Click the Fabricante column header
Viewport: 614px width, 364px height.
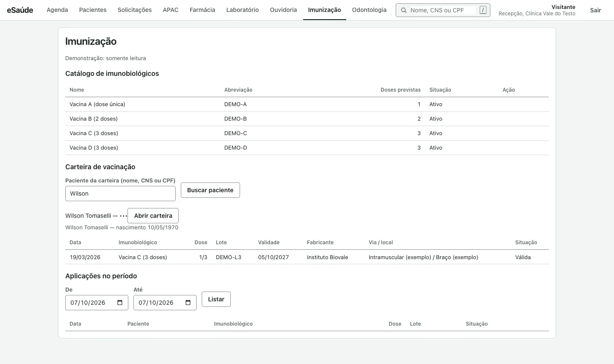(x=320, y=243)
